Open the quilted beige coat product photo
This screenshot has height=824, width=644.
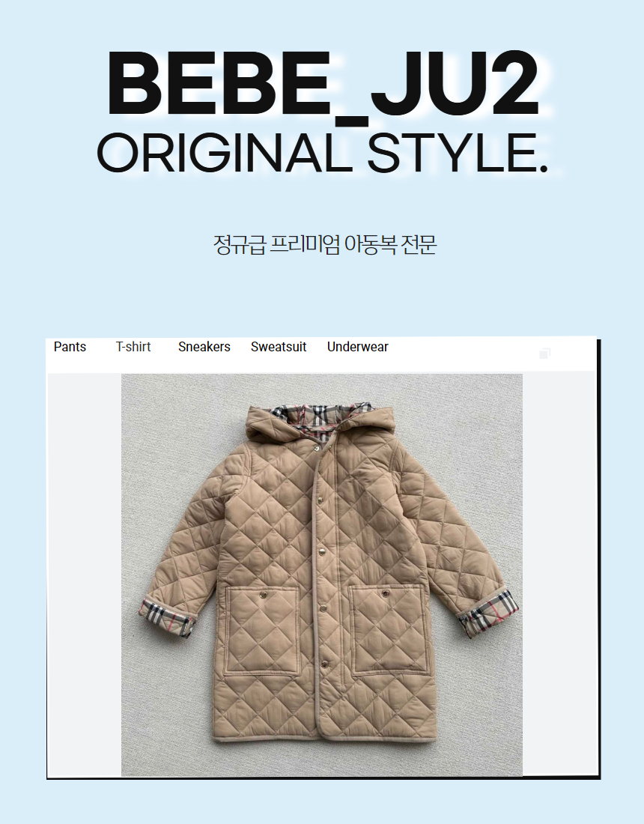click(322, 575)
